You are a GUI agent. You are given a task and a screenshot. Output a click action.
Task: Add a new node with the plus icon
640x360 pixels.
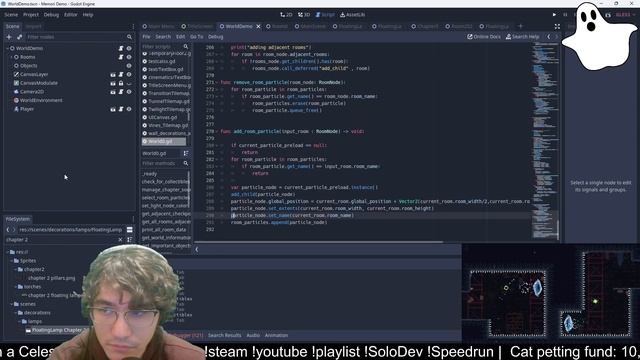9,37
